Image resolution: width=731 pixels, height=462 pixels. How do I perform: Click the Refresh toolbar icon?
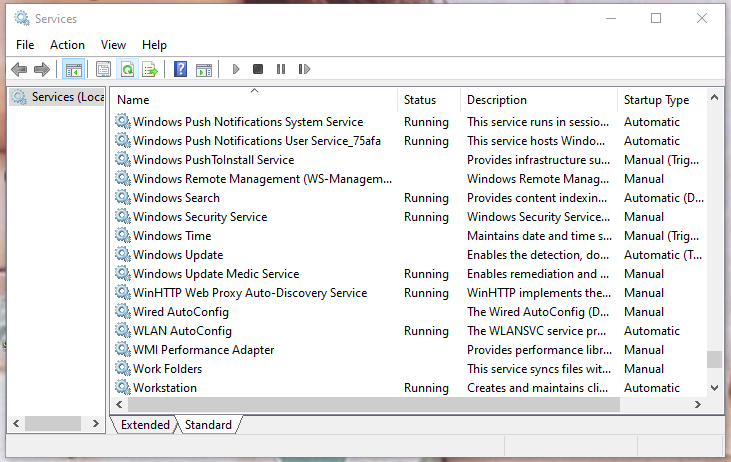coord(127,69)
